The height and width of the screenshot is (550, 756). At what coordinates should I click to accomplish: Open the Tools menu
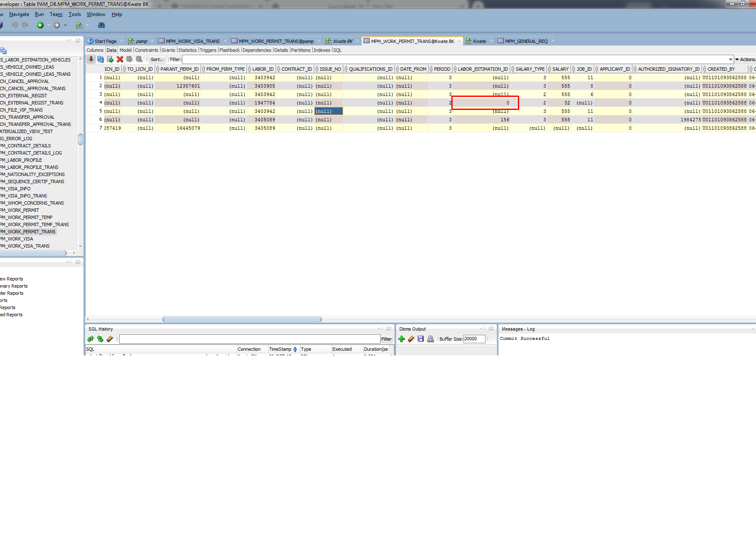75,14
